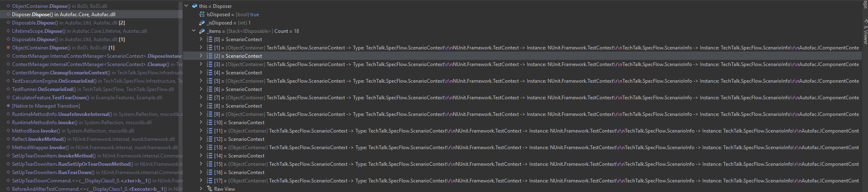Click the frame icon next to Disposer.Dispose()
This screenshot has width=868, height=192.
(x=8, y=15)
